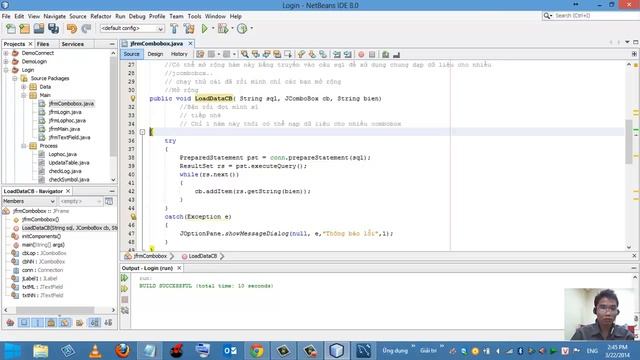This screenshot has width=640, height=360.
Task: Click the Build Project hammer icon
Action: pos(174,29)
